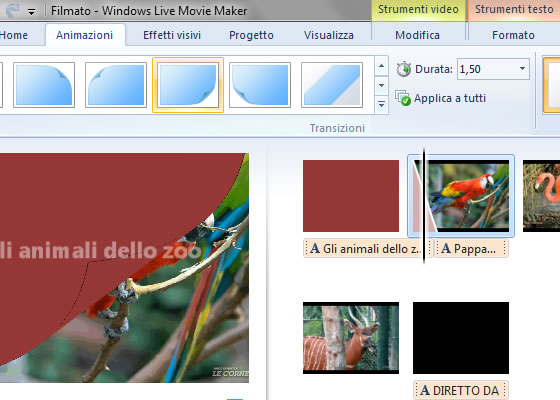Choose the page curl top-left transition
This screenshot has width=560, height=400.
116,85
